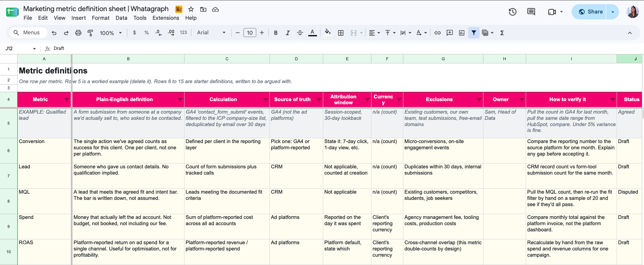Toggle bold formatting
Image resolution: width=644 pixels, height=265 pixels.
[276, 33]
